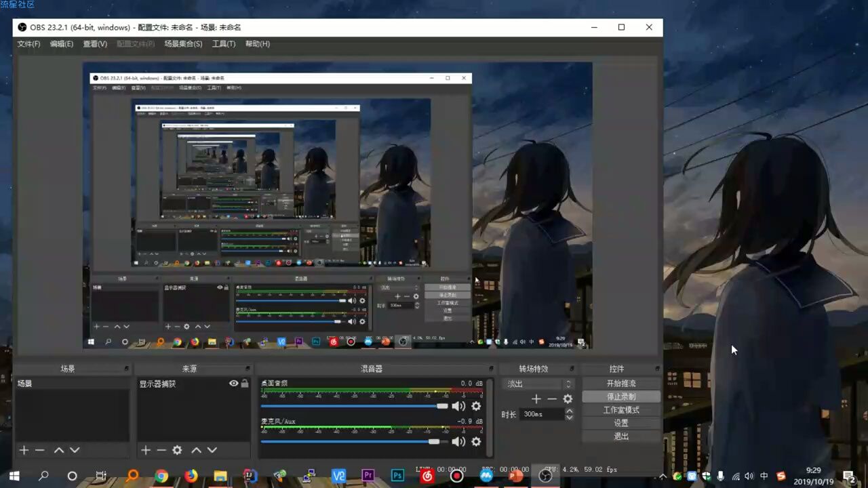Image resolution: width=868 pixels, height=488 pixels.
Task: Click the 退出 button
Action: (621, 436)
